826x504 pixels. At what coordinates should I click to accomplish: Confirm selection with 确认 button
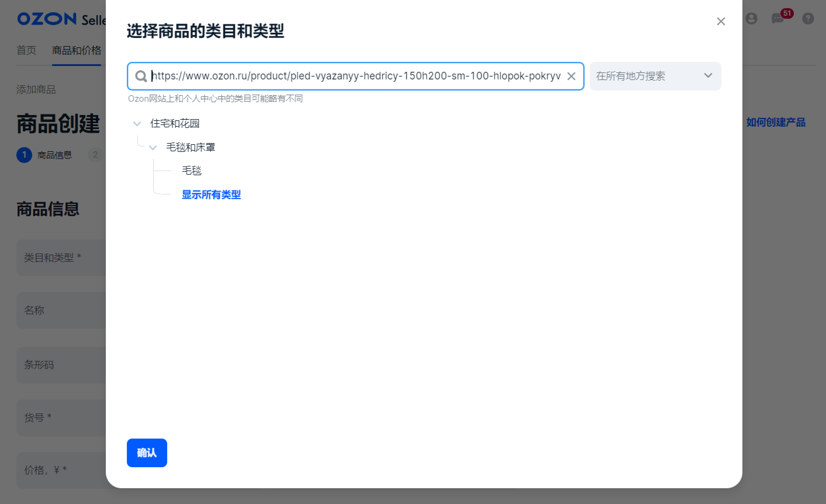coord(147,453)
